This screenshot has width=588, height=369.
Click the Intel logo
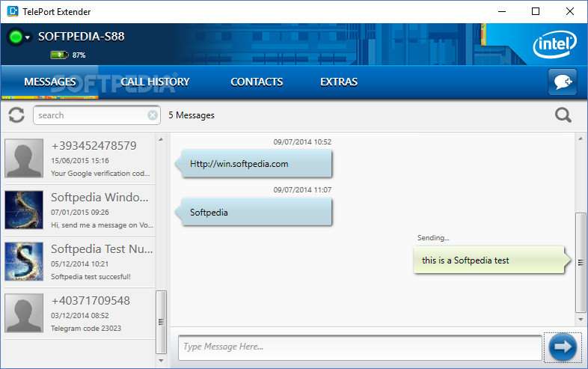(x=554, y=44)
